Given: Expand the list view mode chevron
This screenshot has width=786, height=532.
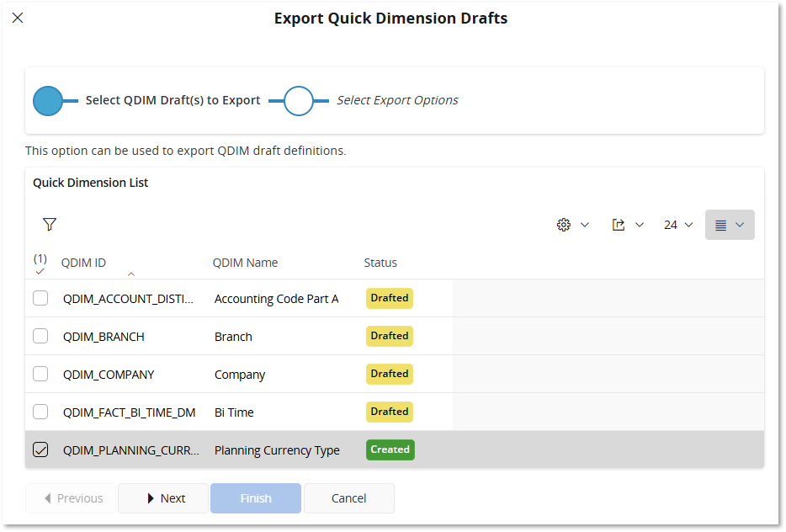Looking at the screenshot, I should point(740,225).
